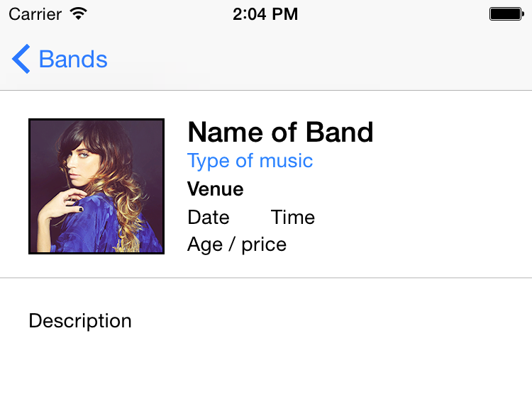Tap the 2:04 PM clock
Viewport: 532px width, 411px height.
(x=265, y=13)
